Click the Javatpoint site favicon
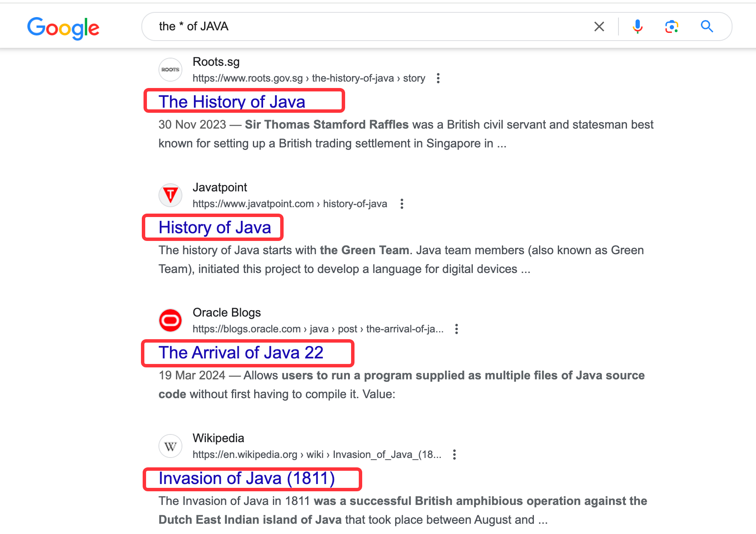 pos(170,195)
